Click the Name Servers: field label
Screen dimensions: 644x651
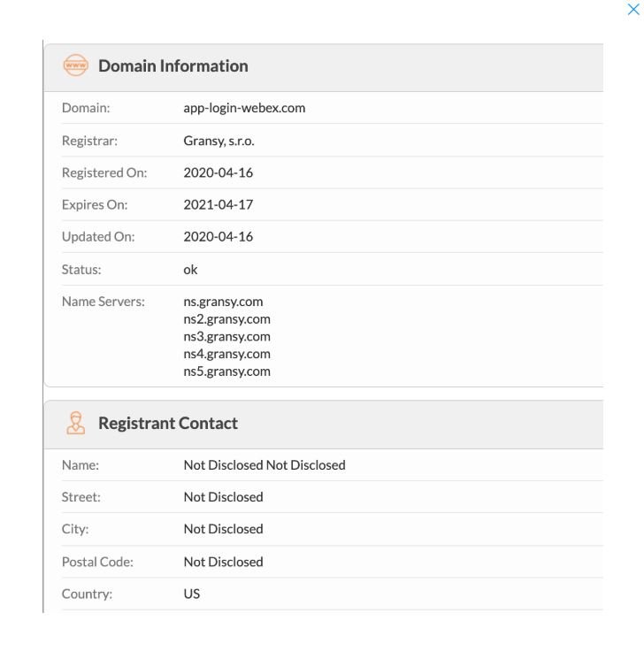tap(103, 301)
